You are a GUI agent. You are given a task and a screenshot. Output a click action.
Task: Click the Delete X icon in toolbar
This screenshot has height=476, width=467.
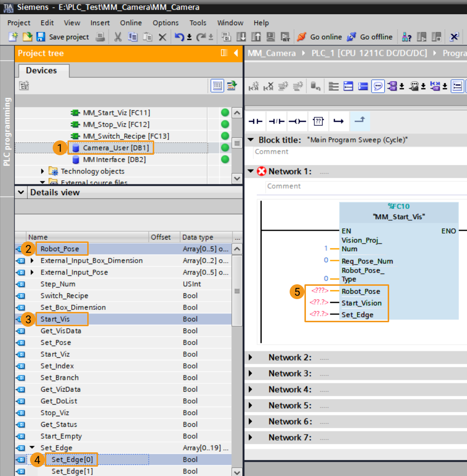click(162, 37)
